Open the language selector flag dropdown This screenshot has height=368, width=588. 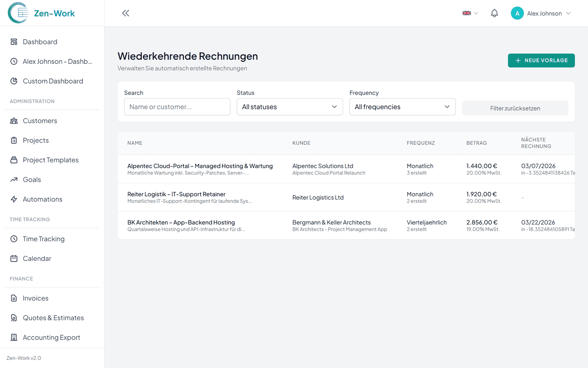469,13
